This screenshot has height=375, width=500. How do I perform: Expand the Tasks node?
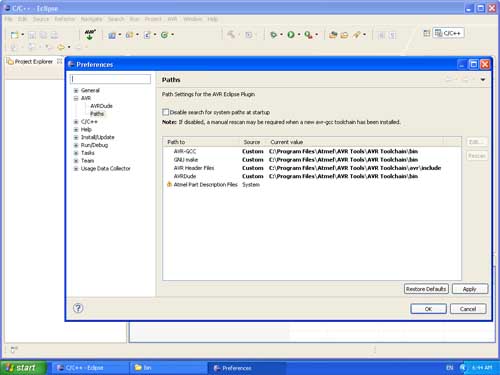[76, 153]
